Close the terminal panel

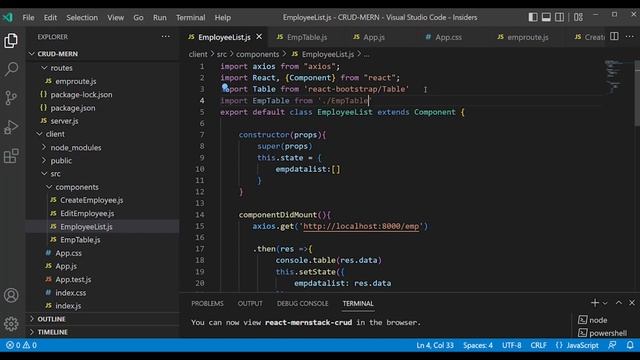[632, 303]
